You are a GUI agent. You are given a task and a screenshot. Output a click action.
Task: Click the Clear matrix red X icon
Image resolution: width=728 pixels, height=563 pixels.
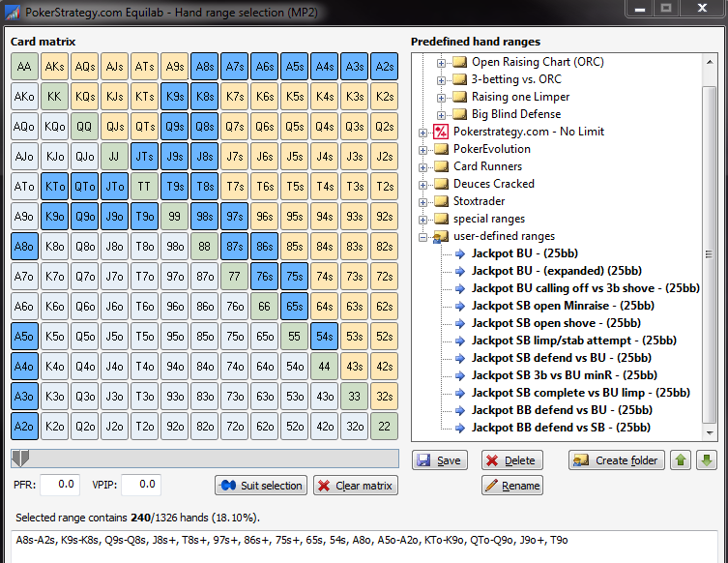click(x=324, y=486)
